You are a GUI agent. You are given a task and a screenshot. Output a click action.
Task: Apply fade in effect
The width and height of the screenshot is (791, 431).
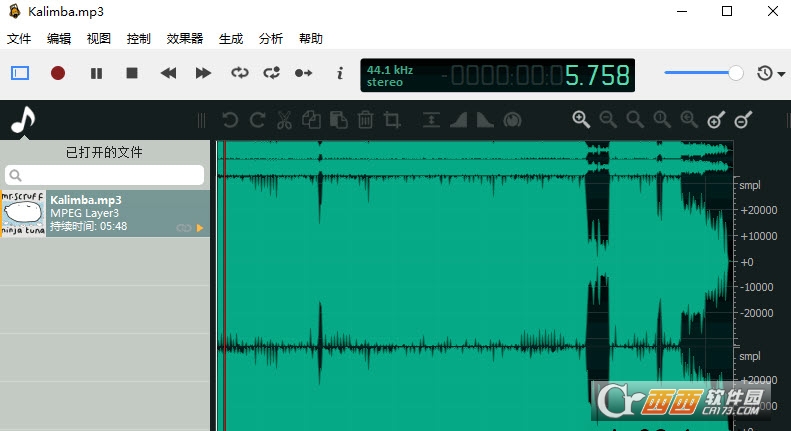coord(459,120)
